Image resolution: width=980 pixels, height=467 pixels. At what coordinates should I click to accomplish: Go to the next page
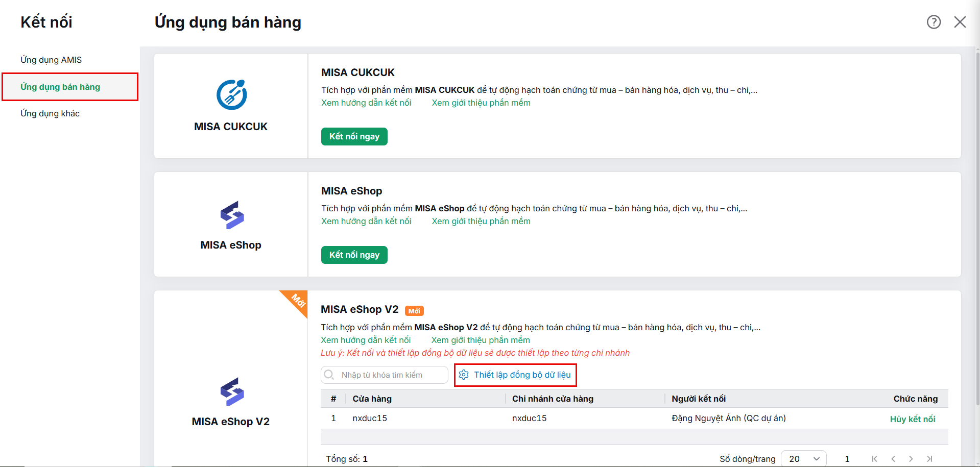point(911,459)
